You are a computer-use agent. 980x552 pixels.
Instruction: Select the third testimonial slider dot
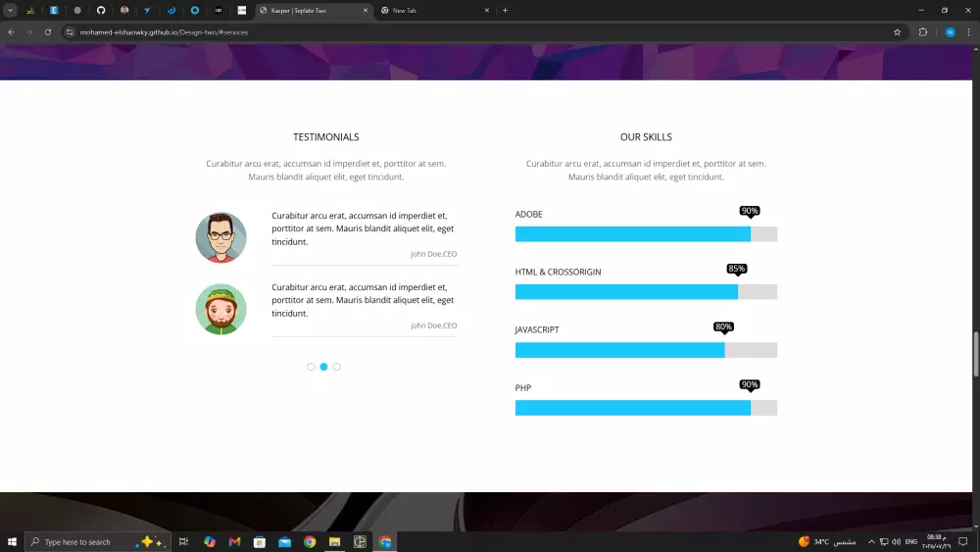coord(336,367)
